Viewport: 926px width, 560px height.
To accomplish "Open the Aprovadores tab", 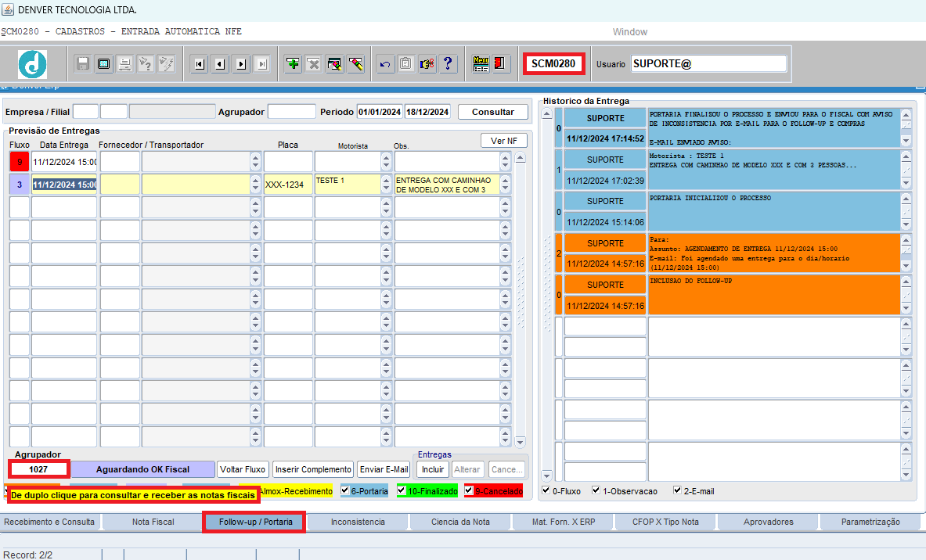I will (769, 522).
